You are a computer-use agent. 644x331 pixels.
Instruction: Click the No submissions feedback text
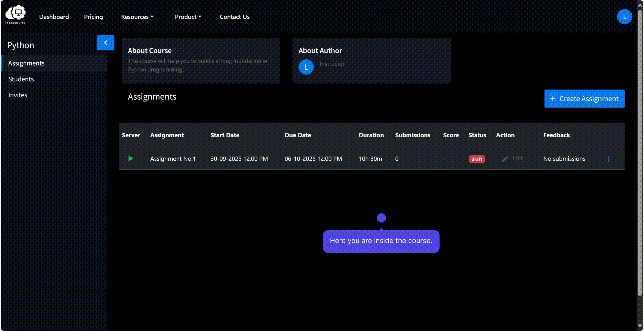click(564, 159)
